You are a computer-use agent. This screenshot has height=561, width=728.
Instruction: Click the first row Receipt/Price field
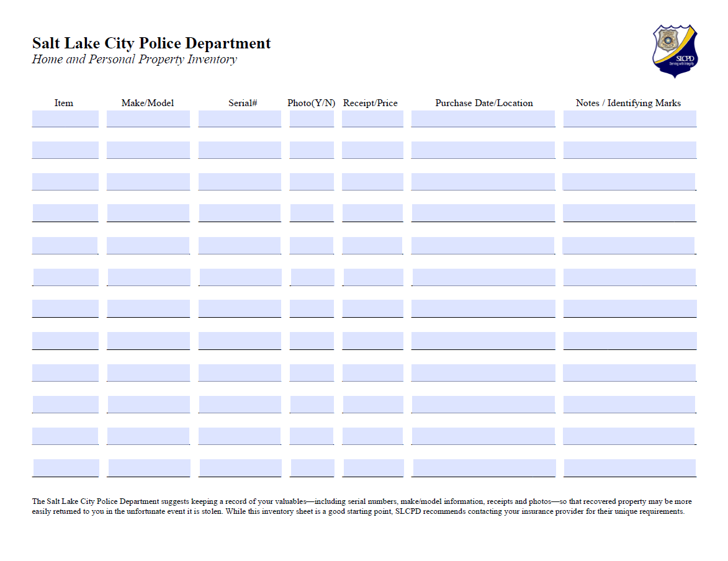[372, 119]
